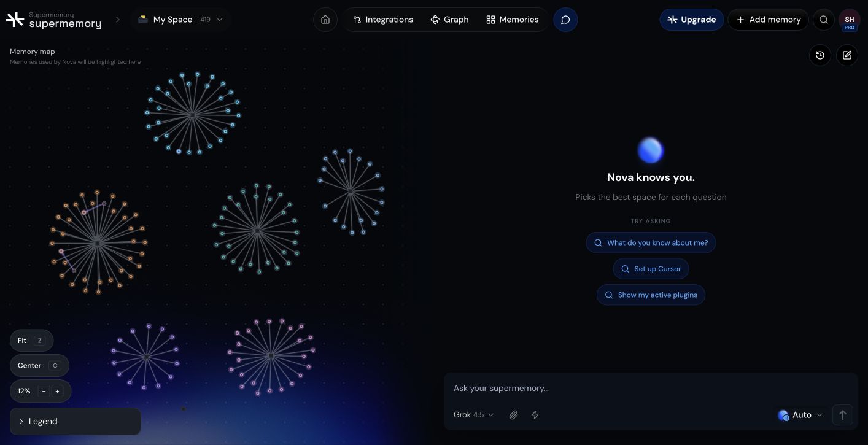Click the 'Nova knows you.' heading
Screen dimensions: 868x445
click(651, 177)
